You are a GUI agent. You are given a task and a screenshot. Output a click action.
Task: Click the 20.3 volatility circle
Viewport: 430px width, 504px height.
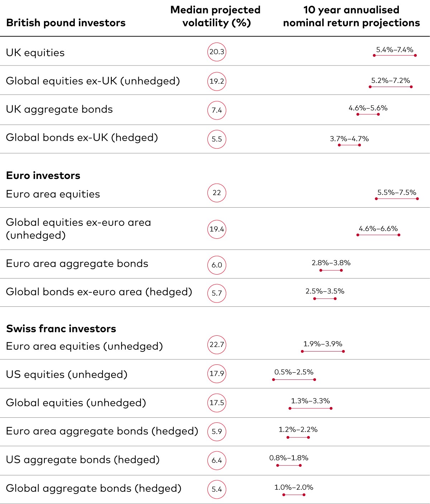[x=216, y=52]
